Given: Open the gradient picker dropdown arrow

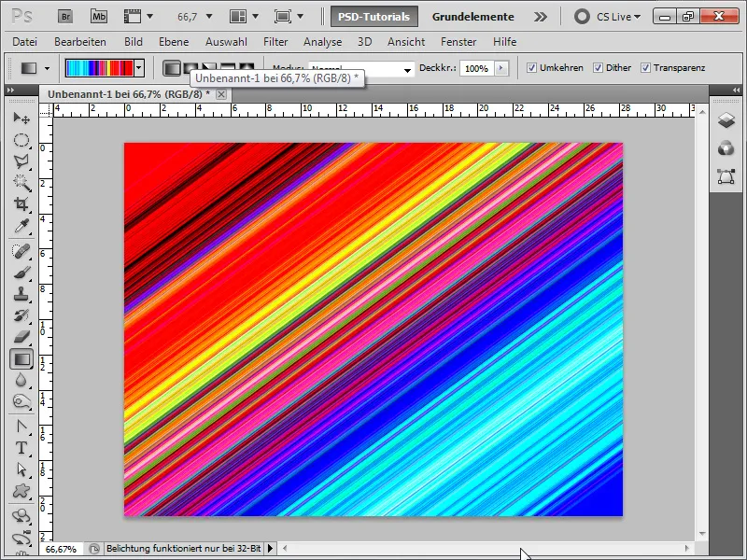Looking at the screenshot, I should tap(138, 68).
